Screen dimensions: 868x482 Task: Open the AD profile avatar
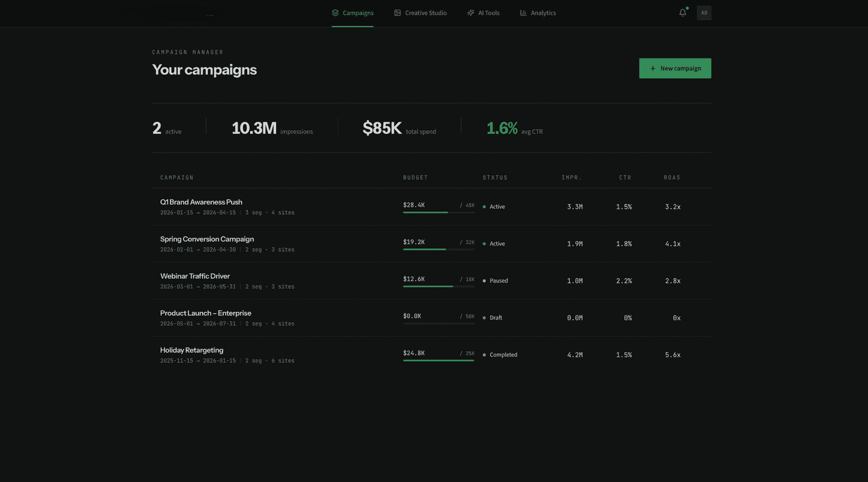[704, 12]
